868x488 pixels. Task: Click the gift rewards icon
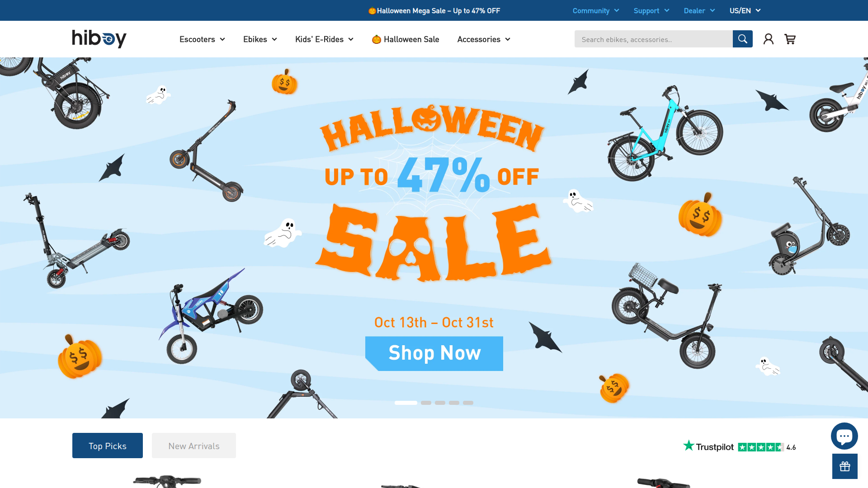coord(845,466)
